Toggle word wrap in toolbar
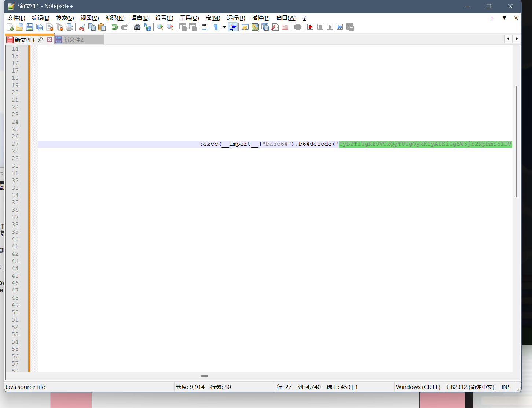This screenshot has width=532, height=408. (206, 27)
